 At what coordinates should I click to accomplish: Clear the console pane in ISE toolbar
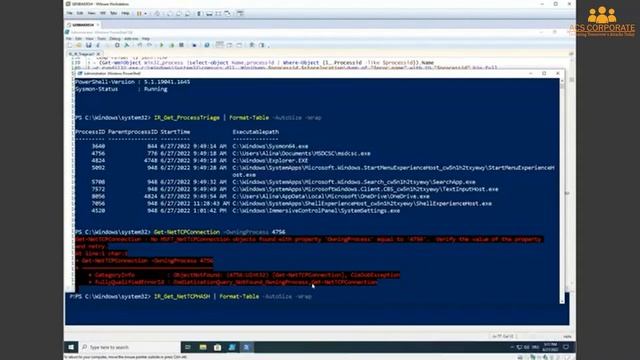(x=127, y=45)
